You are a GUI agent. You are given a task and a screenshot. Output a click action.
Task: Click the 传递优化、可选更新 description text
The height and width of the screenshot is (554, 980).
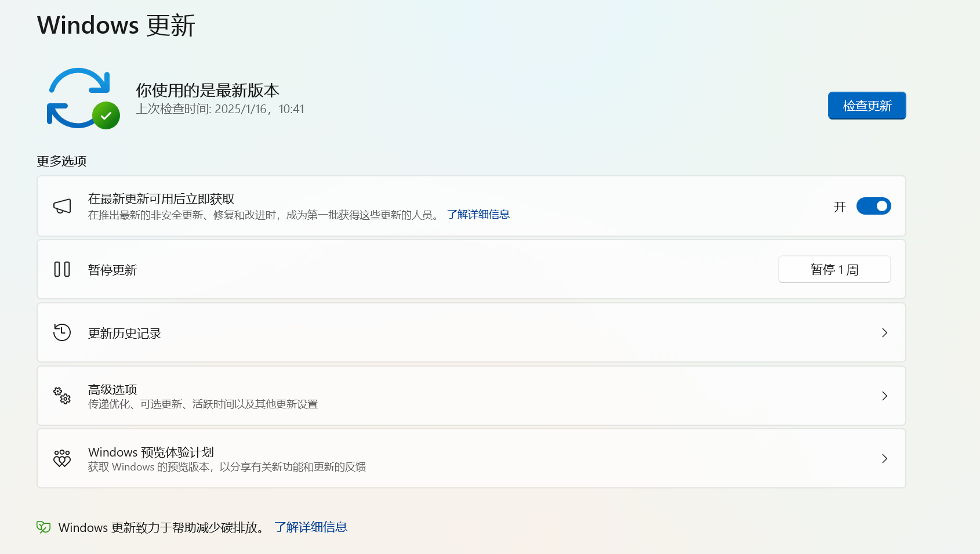[203, 404]
